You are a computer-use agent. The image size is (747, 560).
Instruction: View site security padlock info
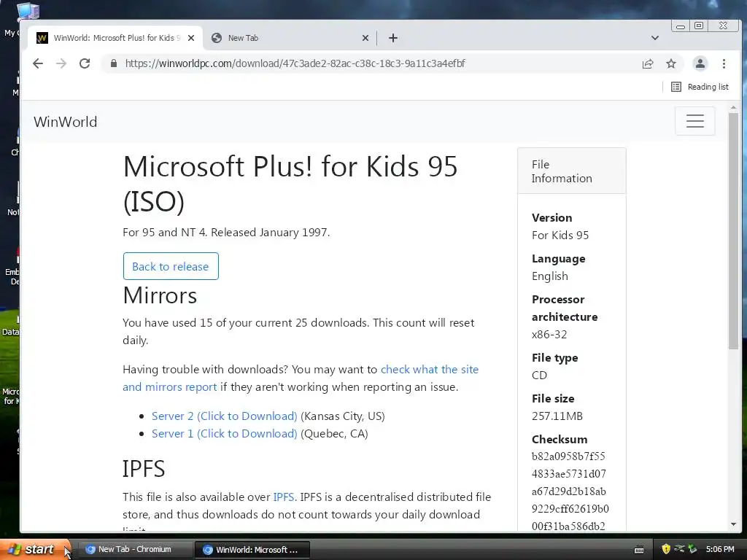(113, 63)
